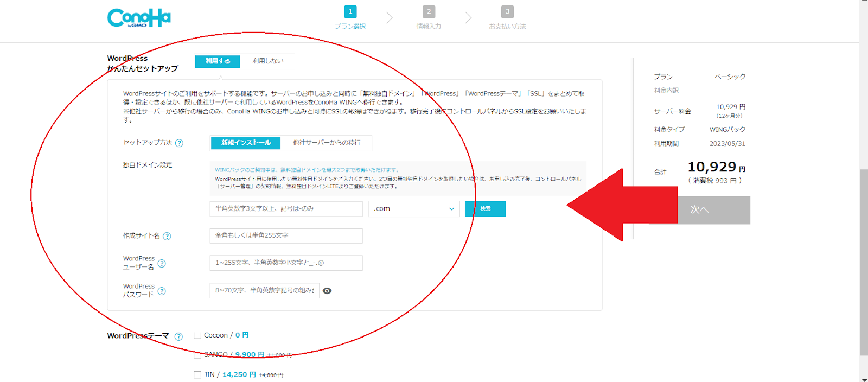The image size is (868, 382).
Task: Open help icon beside WordPressテーマ
Action: 178,336
